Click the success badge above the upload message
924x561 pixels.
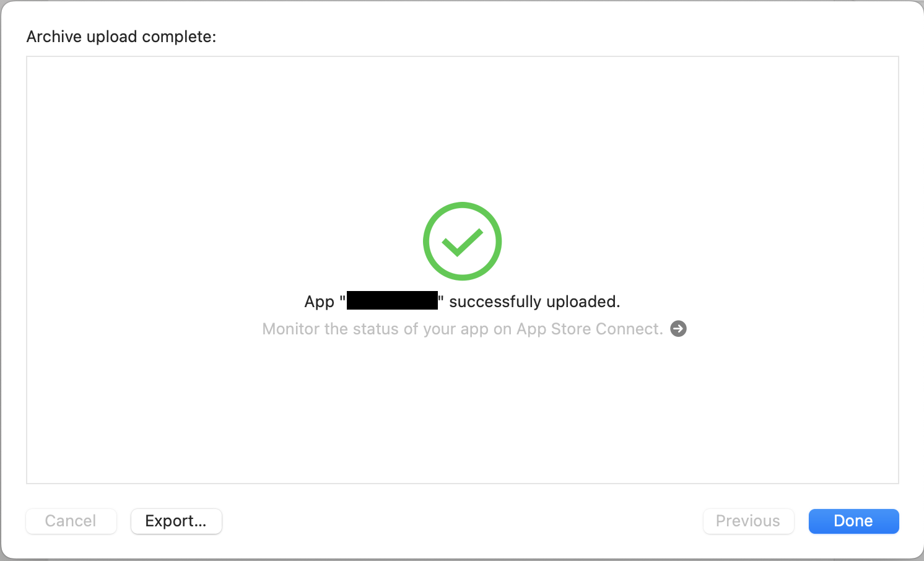coord(462,241)
